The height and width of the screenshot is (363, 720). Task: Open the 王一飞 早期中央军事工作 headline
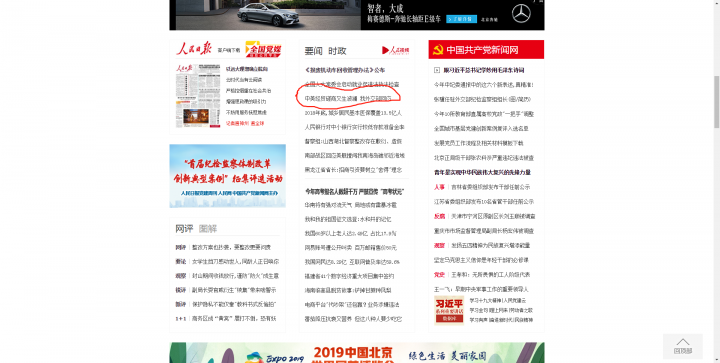pyautogui.click(x=481, y=290)
